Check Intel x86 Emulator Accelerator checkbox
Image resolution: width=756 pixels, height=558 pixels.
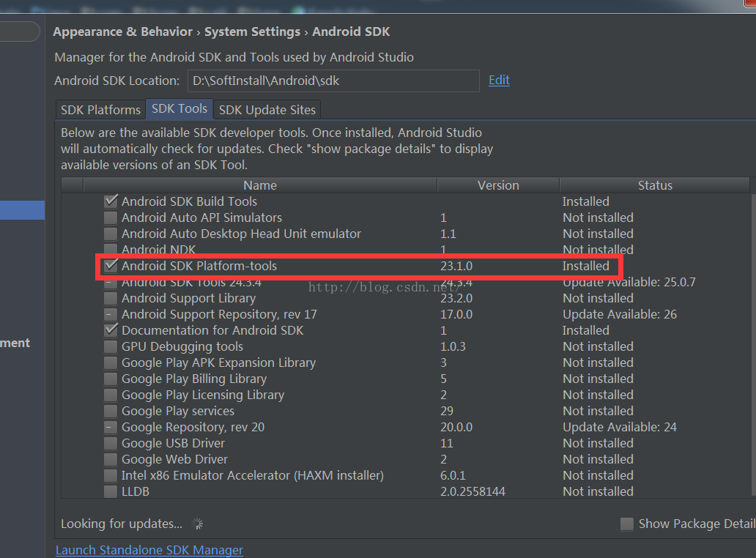point(111,475)
